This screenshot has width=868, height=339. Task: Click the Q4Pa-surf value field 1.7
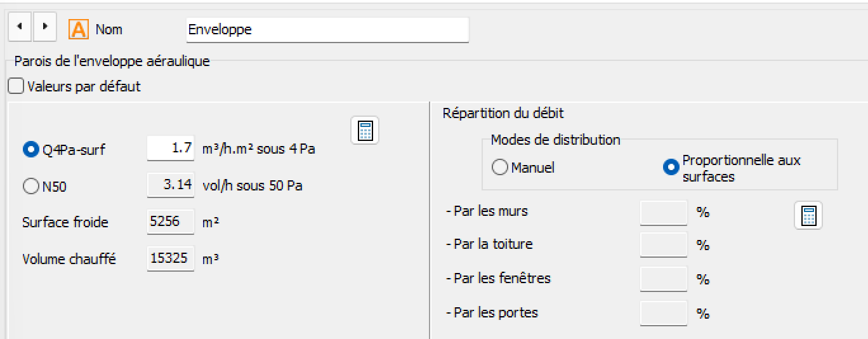(x=171, y=149)
